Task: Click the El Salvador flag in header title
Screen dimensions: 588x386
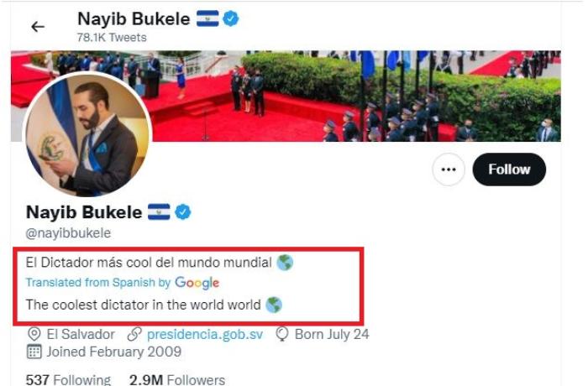Action: point(207,18)
